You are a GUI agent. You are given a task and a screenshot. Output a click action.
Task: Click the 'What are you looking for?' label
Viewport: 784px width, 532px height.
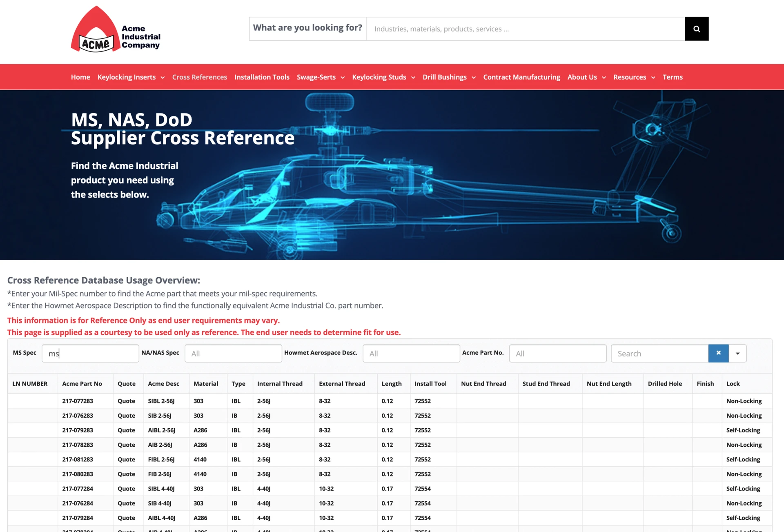pyautogui.click(x=307, y=28)
